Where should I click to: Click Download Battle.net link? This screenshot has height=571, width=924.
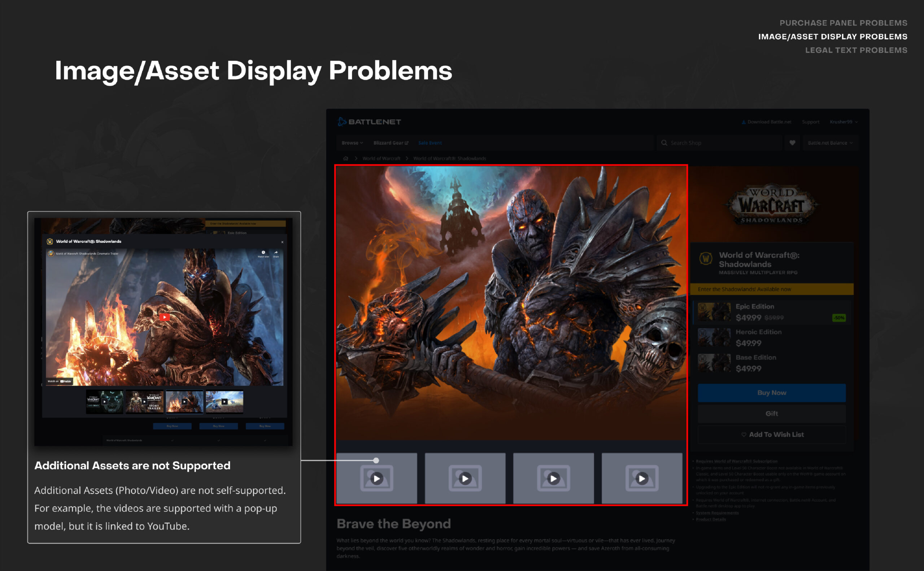click(x=766, y=122)
